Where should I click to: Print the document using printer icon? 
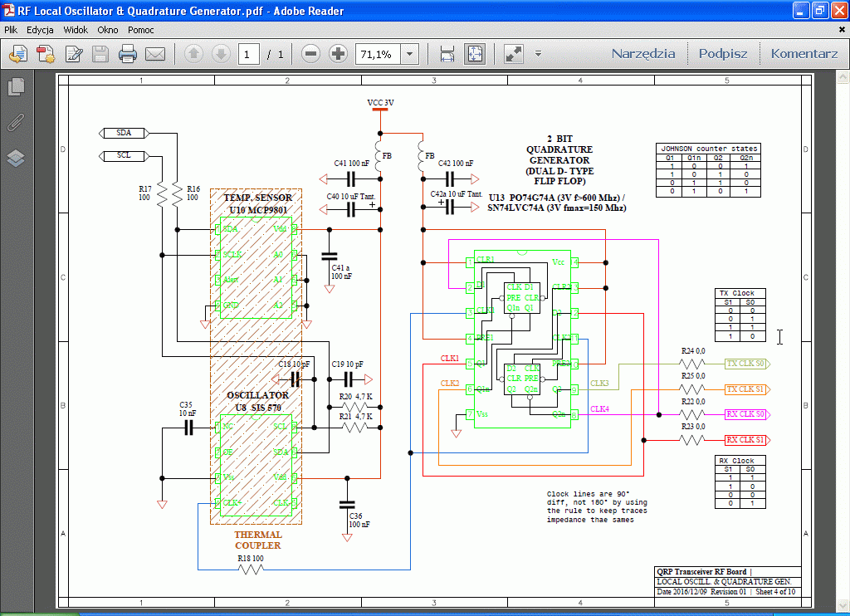127,55
